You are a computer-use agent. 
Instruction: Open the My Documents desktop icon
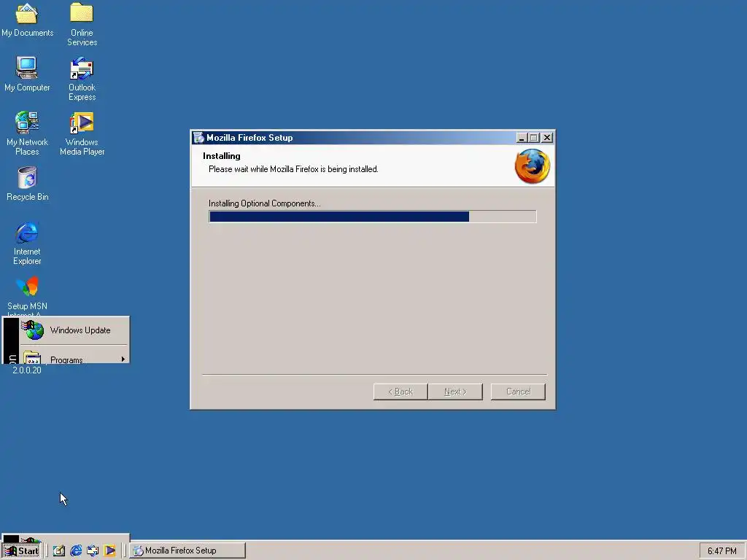tap(27, 20)
